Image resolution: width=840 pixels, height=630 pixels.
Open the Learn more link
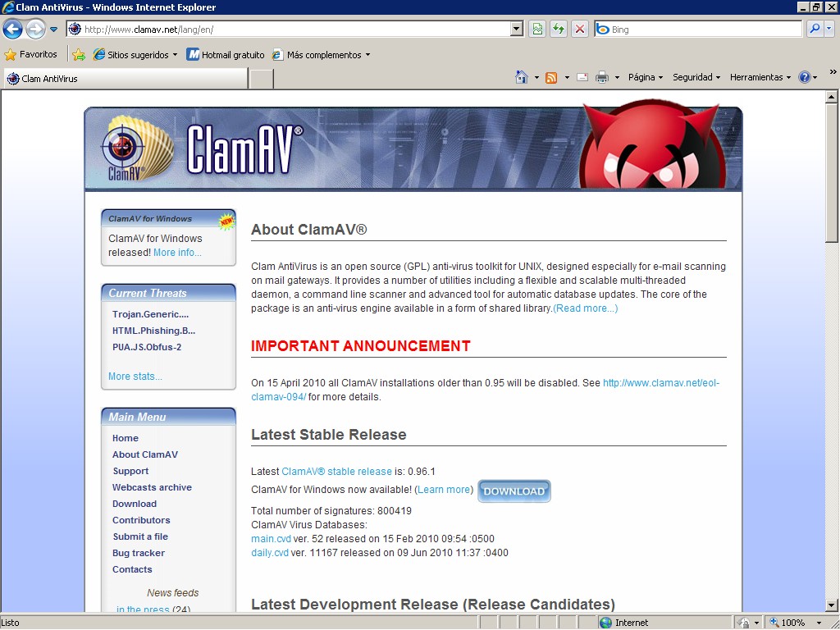[x=444, y=489]
